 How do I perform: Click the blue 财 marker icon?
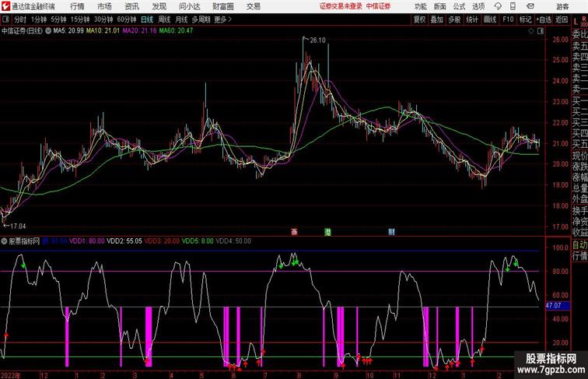point(391,232)
